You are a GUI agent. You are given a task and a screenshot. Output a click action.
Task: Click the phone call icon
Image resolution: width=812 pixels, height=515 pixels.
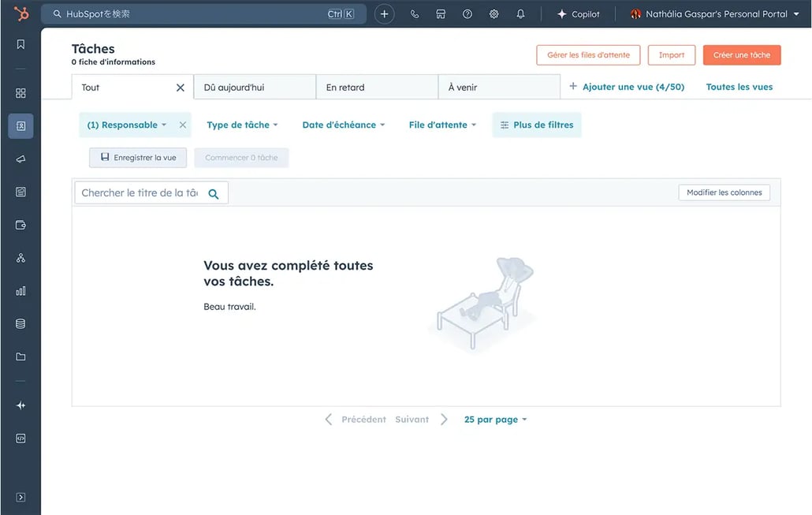(x=415, y=14)
